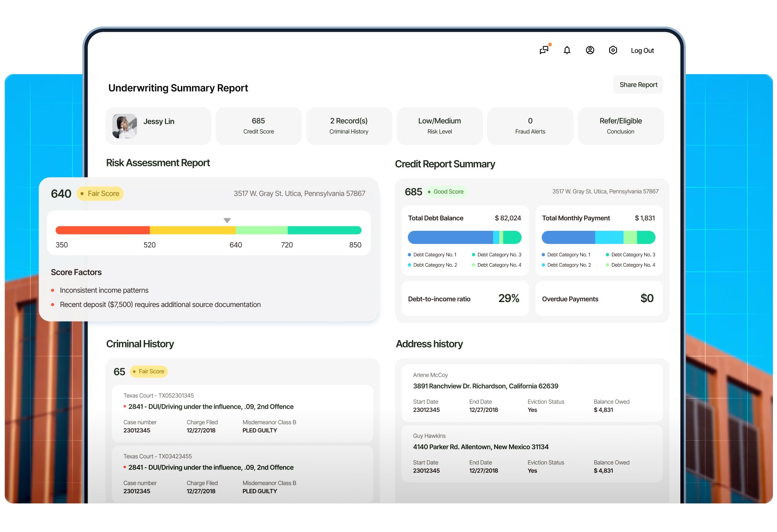Click 'Inconsistent income patterns' score factor
Screen dimensions: 777x532
pyautogui.click(x=104, y=290)
